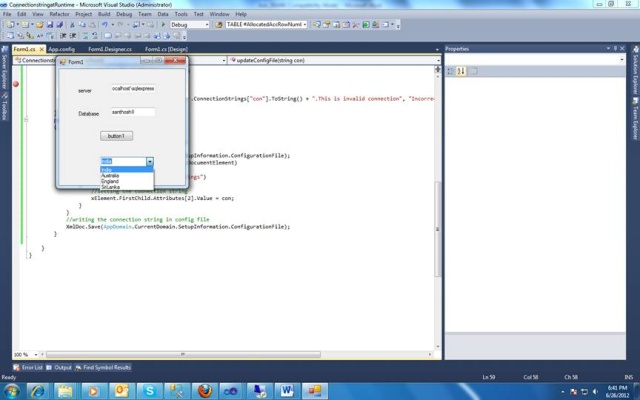Image resolution: width=640 pixels, height=400 pixels.
Task: Open the File menu
Action: pos(7,14)
